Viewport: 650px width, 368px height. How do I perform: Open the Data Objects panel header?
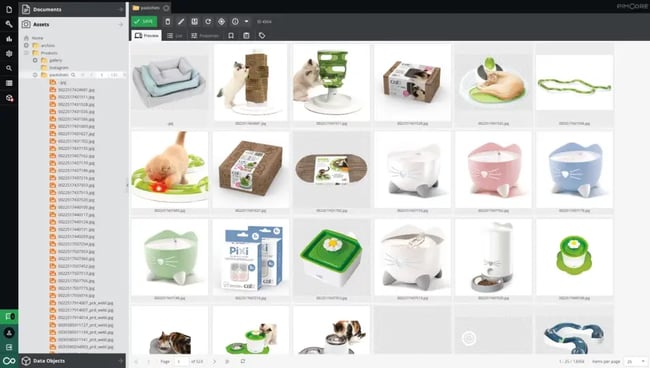(x=72, y=361)
